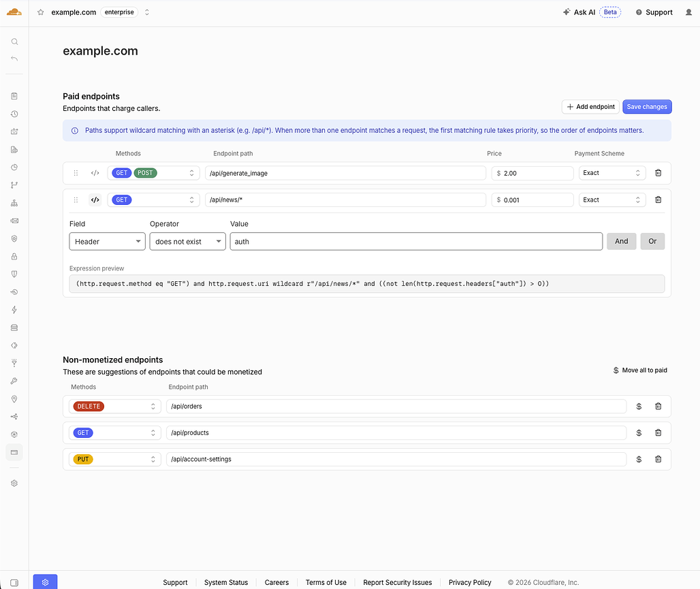
Task: Open the git branch sidebar icon
Action: tap(14, 185)
